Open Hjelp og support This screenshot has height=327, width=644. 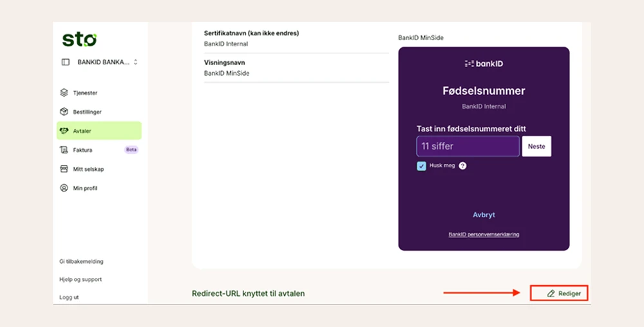[x=80, y=279]
